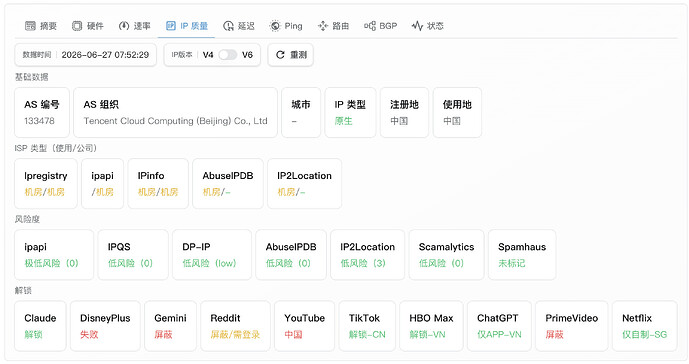This screenshot has height=364, width=689.
Task: Click the ipapi ISP type card
Action: [x=102, y=184]
